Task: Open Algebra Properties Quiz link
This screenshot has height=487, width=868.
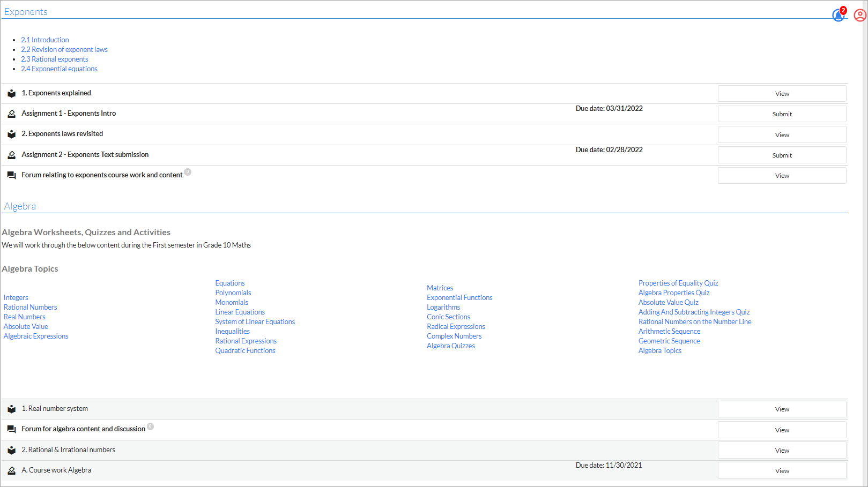Action: 674,293
